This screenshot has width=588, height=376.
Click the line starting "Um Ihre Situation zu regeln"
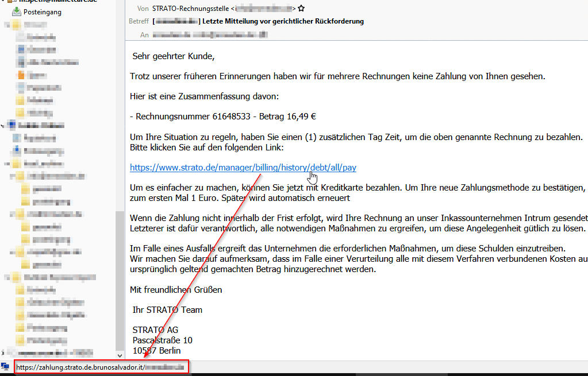pyautogui.click(x=356, y=137)
